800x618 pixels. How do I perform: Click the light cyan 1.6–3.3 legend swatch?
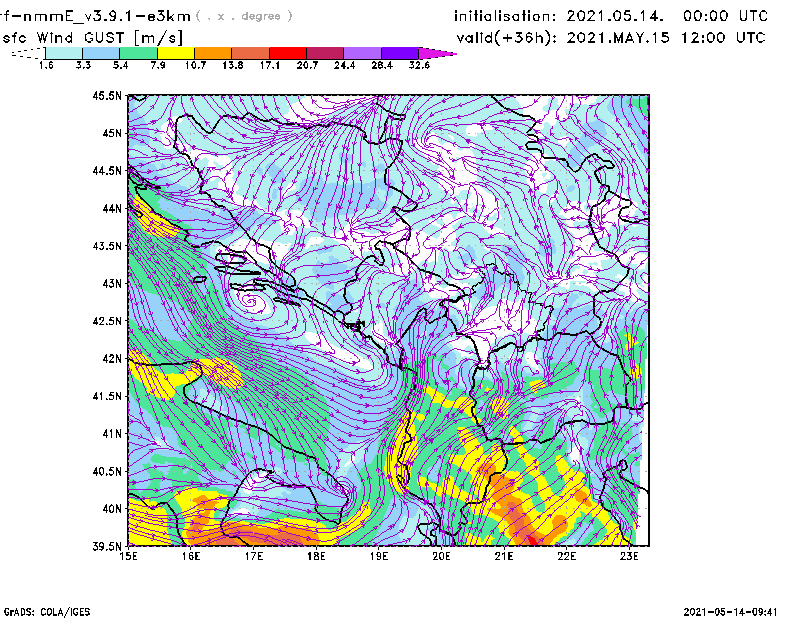tap(64, 53)
